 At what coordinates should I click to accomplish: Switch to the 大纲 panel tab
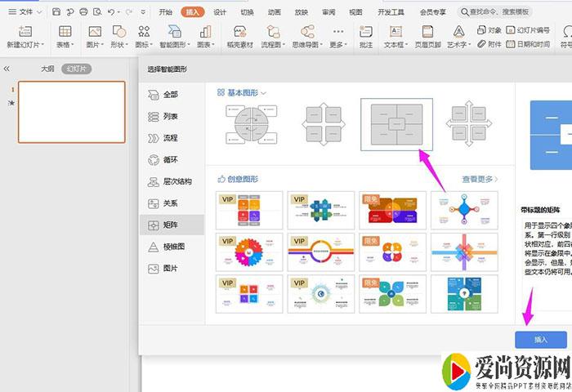point(47,69)
